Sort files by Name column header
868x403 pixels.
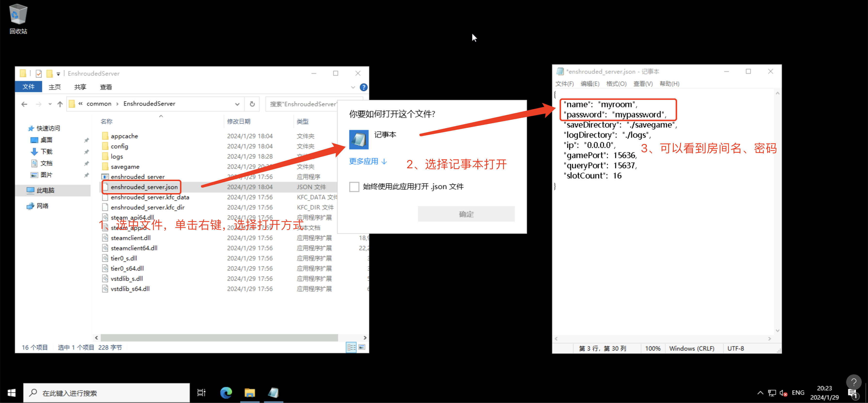(107, 122)
